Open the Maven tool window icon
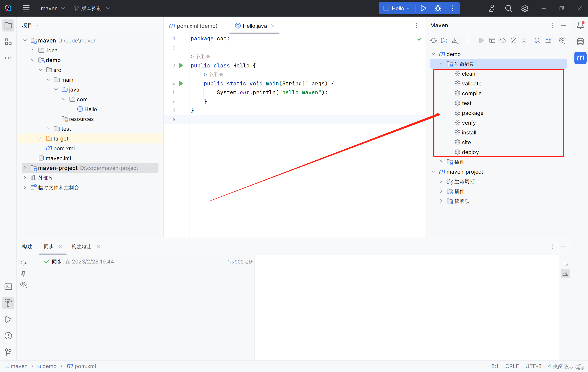Viewport: 588px width, 372px height. point(580,58)
